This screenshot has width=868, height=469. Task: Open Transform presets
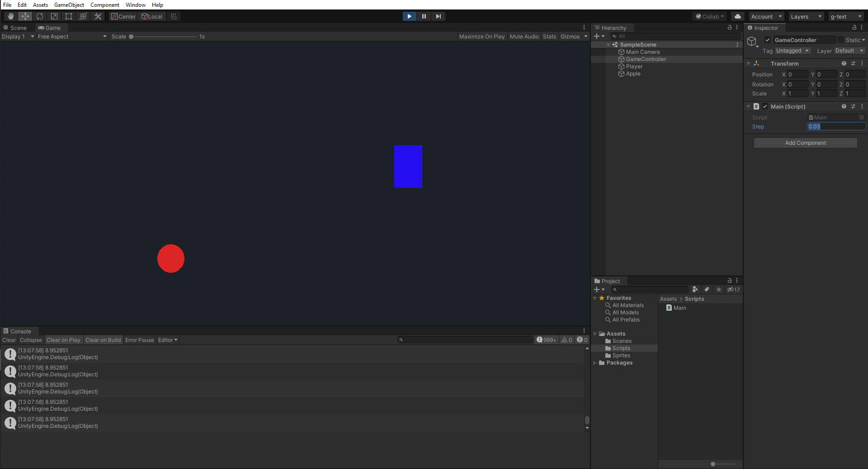(853, 64)
